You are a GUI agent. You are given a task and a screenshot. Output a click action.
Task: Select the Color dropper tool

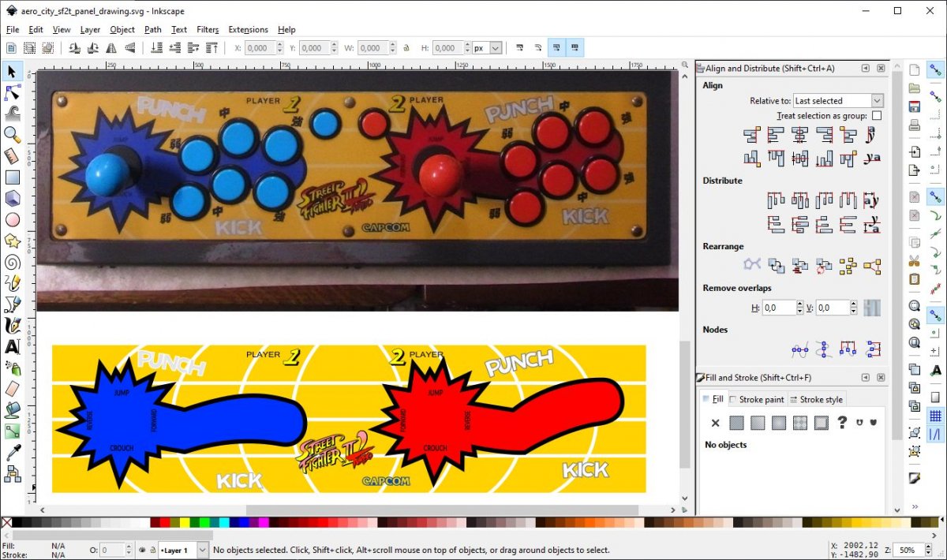click(12, 452)
